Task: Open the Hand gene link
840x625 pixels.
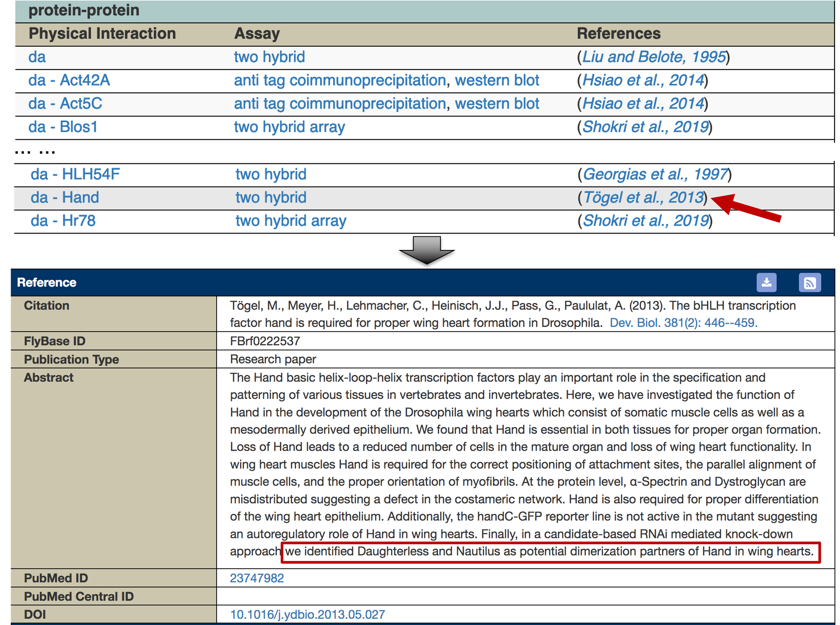Action: point(80,198)
